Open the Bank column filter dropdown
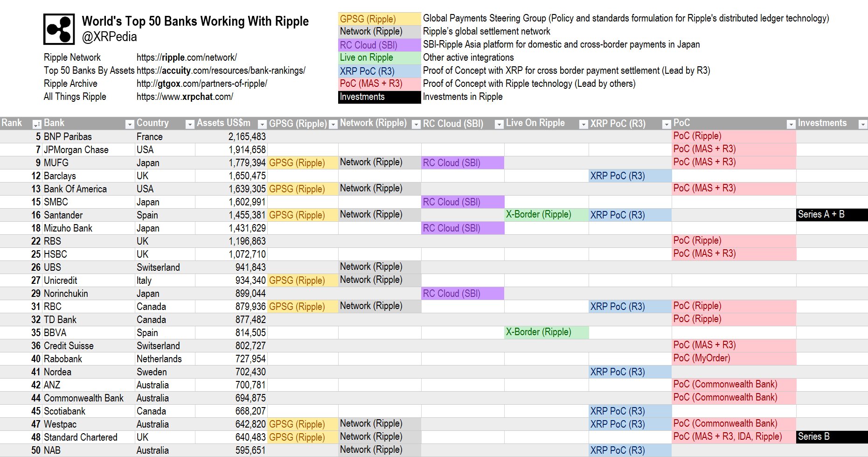 [130, 124]
